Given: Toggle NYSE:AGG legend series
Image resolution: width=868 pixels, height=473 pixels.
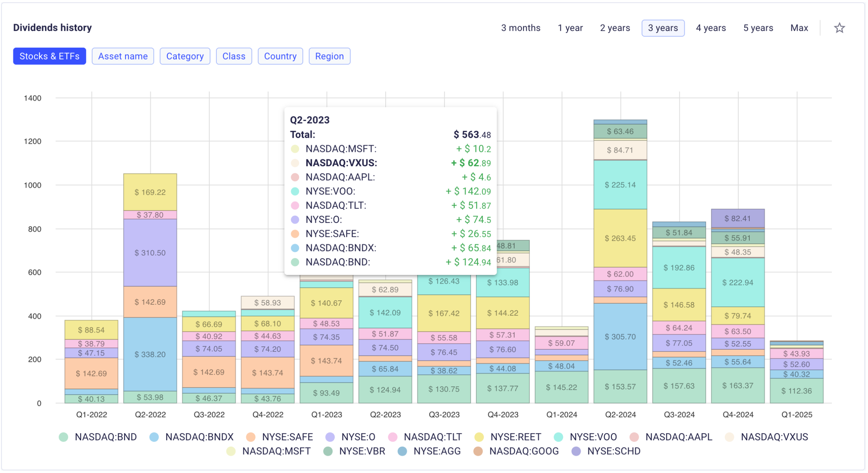Looking at the screenshot, I should 429,451.
